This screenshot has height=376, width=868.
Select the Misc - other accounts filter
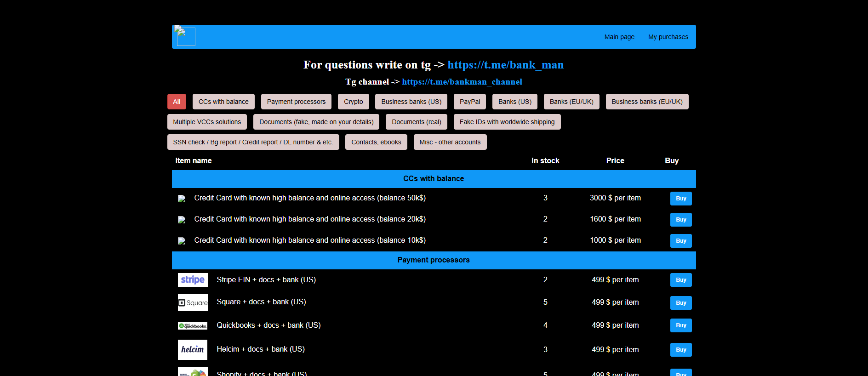[450, 142]
